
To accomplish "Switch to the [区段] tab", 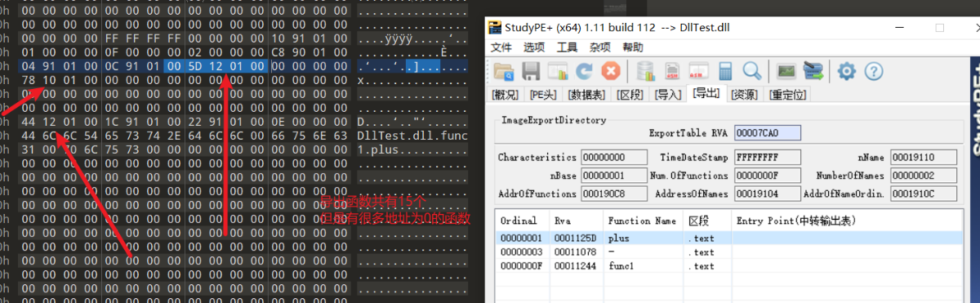I will pyautogui.click(x=630, y=94).
